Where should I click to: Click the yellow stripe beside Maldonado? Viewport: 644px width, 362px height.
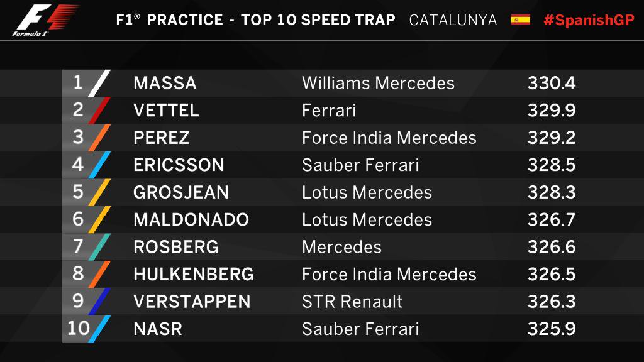[x=99, y=219]
